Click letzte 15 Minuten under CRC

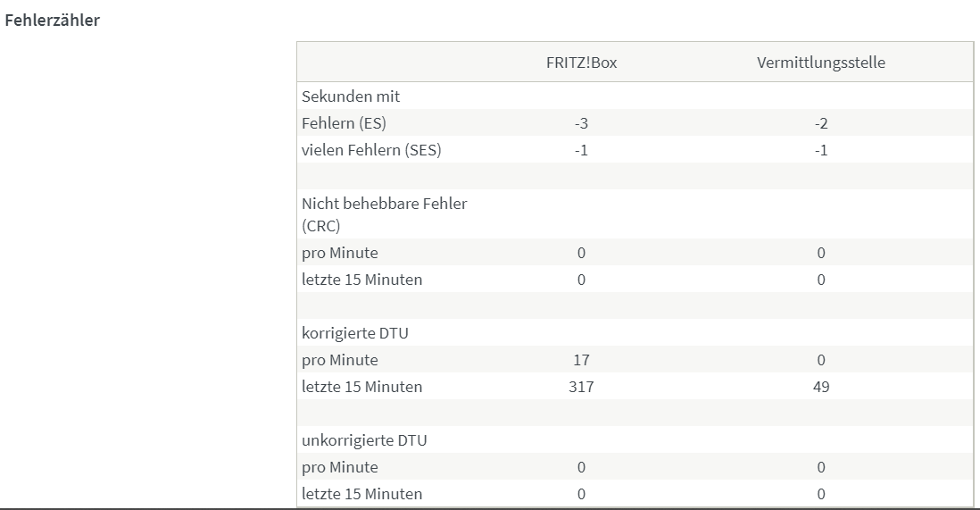pos(361,280)
